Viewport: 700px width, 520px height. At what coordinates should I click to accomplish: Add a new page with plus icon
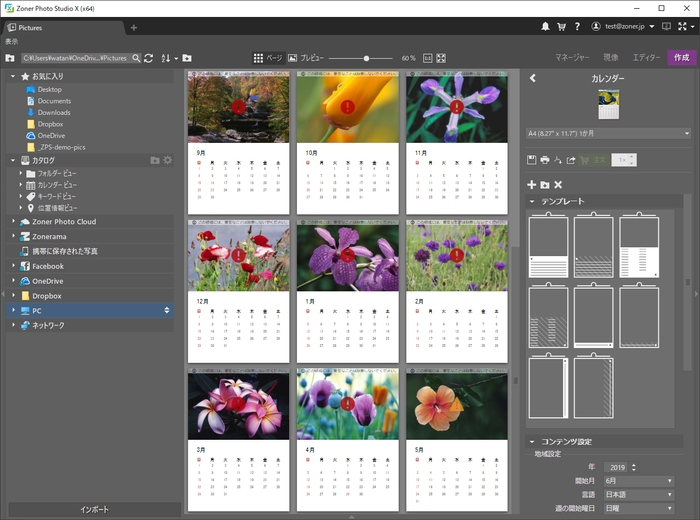click(x=532, y=185)
